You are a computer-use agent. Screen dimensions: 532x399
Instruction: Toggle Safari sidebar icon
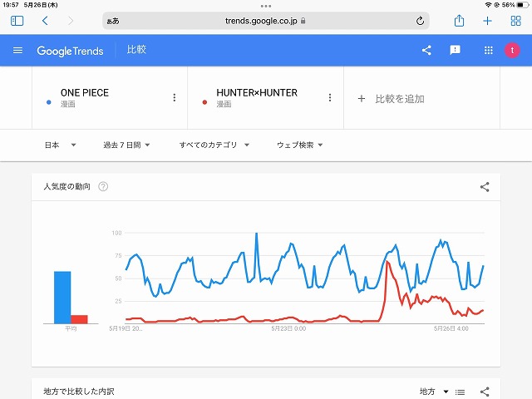(17, 21)
